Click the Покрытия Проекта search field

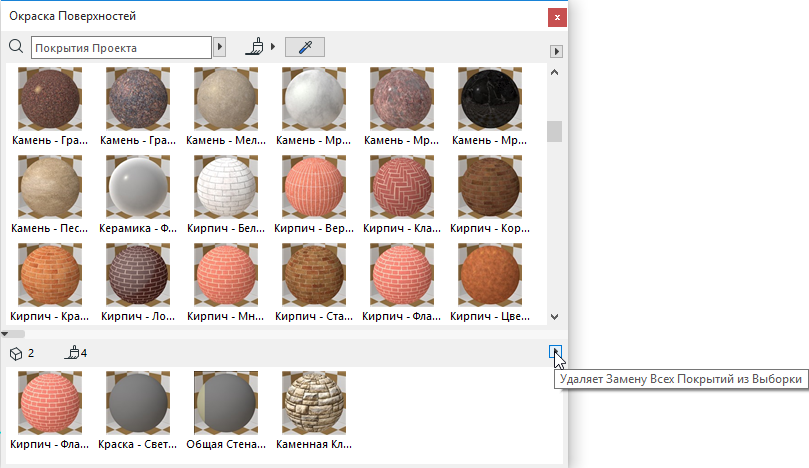[x=120, y=47]
